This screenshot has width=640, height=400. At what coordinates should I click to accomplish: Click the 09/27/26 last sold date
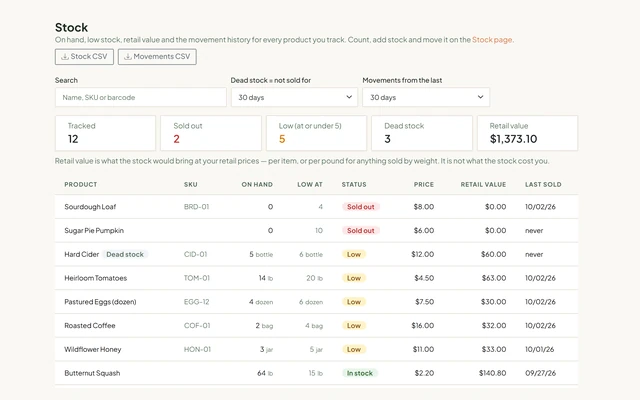click(540, 373)
